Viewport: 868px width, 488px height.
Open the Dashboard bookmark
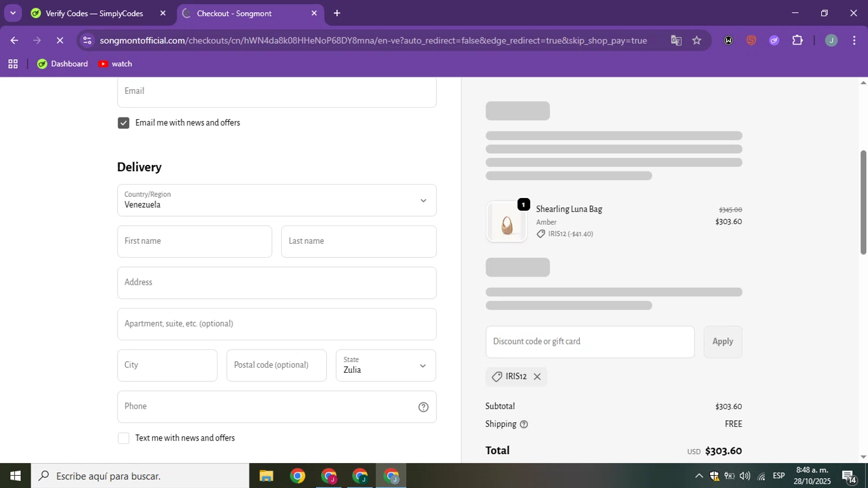click(62, 64)
